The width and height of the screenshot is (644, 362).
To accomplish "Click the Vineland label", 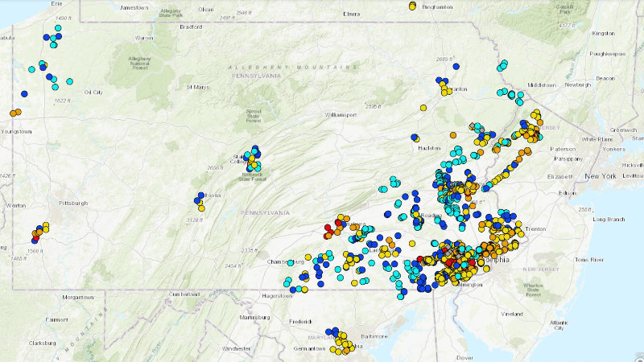I will pos(512,314).
